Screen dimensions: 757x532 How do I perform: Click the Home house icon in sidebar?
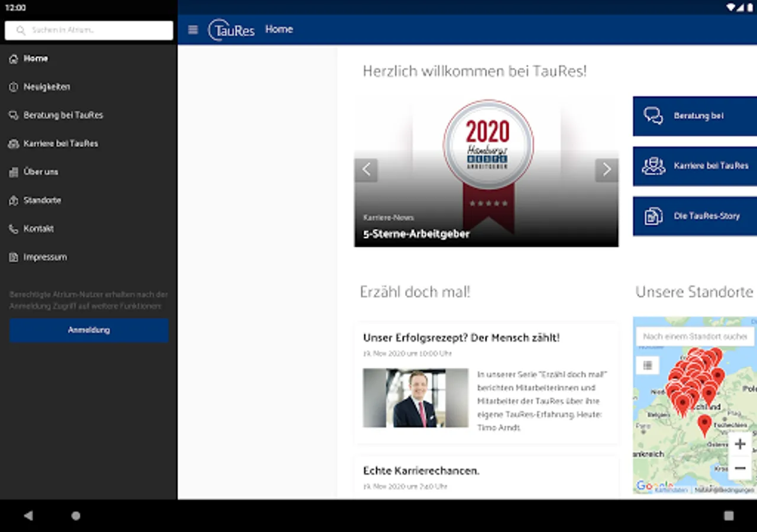point(14,59)
